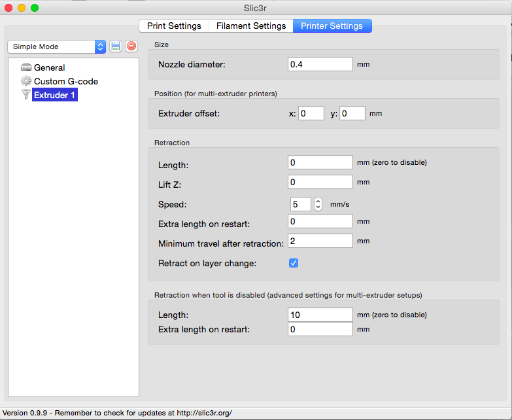Screen dimensions: 512x420
Task: Select the Printer Settings tab
Action: click(x=332, y=26)
